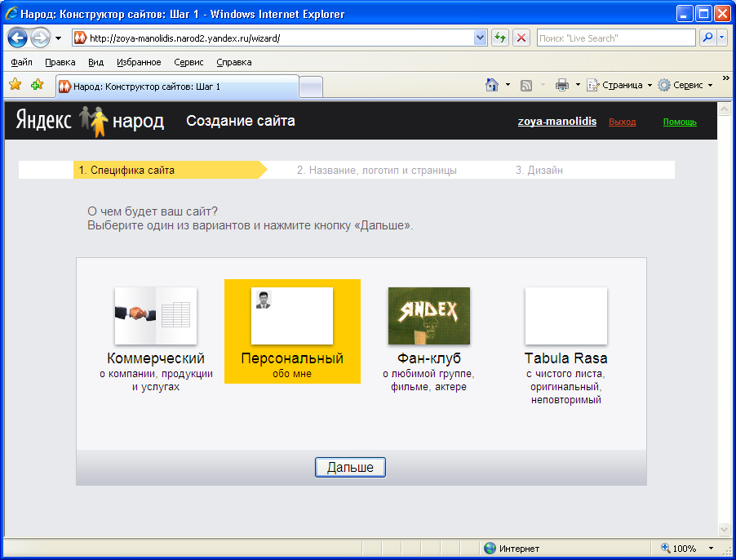The image size is (736, 560).
Task: Run search with the magnifier icon
Action: point(707,38)
